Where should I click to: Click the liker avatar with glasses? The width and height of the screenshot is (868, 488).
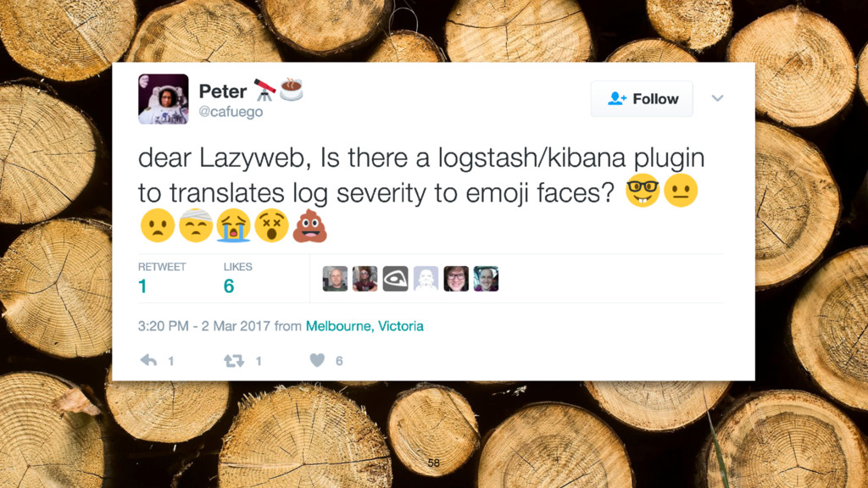tap(456, 279)
